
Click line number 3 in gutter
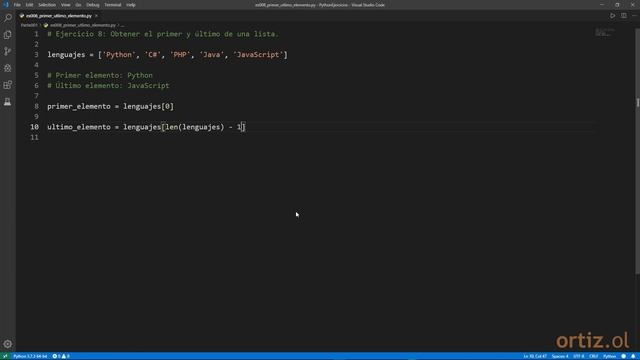pyautogui.click(x=36, y=55)
